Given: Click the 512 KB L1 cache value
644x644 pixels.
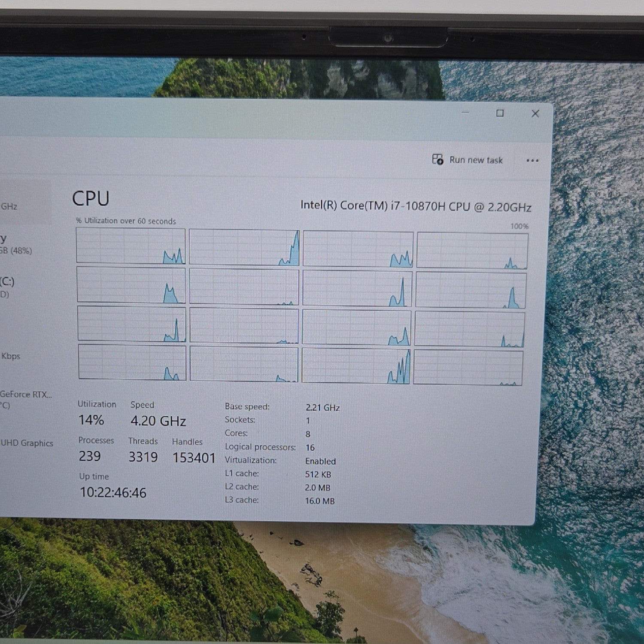Looking at the screenshot, I should coord(318,474).
